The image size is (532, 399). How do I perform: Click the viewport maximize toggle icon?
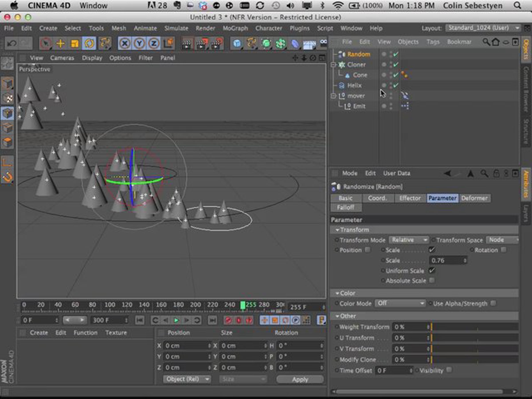click(322, 58)
